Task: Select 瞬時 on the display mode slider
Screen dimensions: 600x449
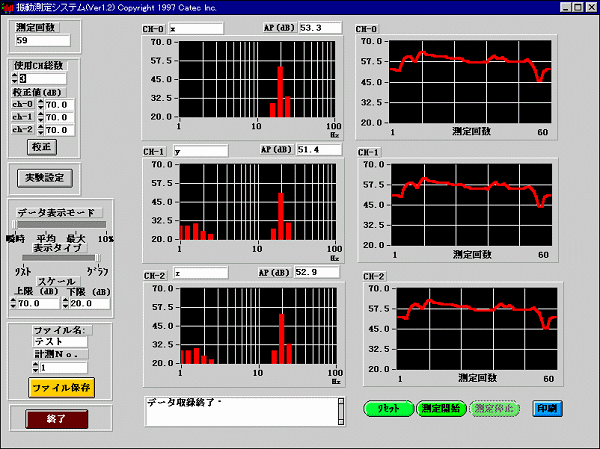Action: (x=15, y=239)
